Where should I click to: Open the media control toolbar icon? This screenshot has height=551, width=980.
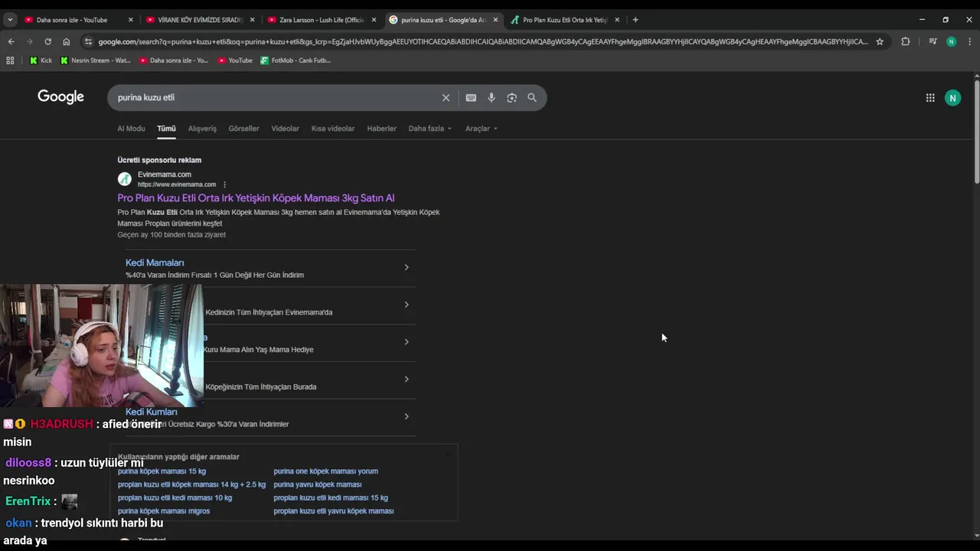(x=933, y=41)
